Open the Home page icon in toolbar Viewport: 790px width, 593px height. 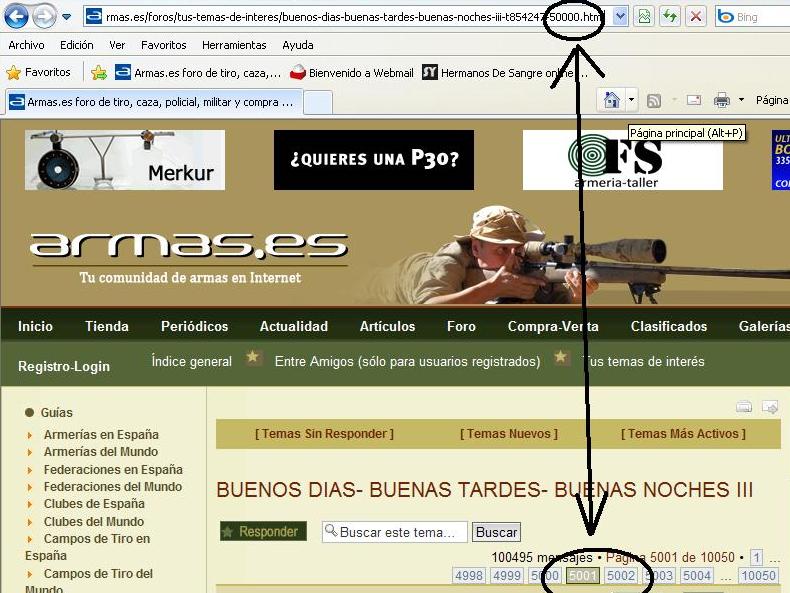click(611, 100)
